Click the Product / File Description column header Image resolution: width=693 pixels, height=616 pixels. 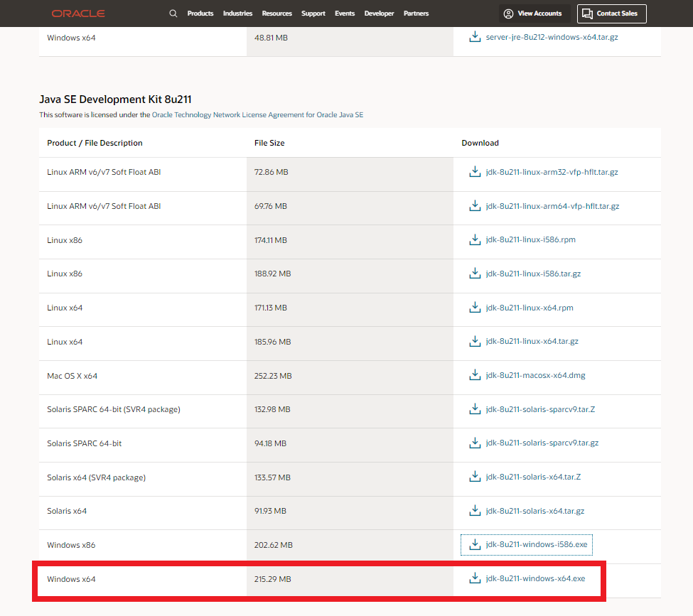(x=95, y=143)
